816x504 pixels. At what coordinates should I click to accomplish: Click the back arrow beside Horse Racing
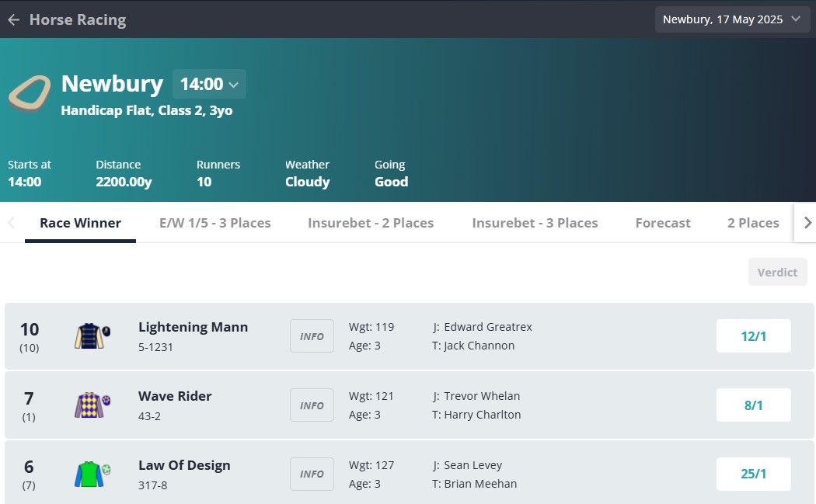coord(13,19)
